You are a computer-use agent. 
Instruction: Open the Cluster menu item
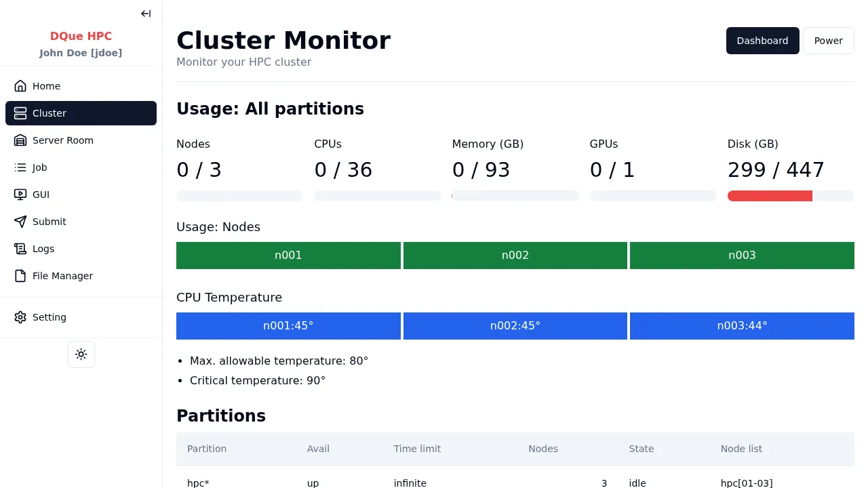(81, 113)
